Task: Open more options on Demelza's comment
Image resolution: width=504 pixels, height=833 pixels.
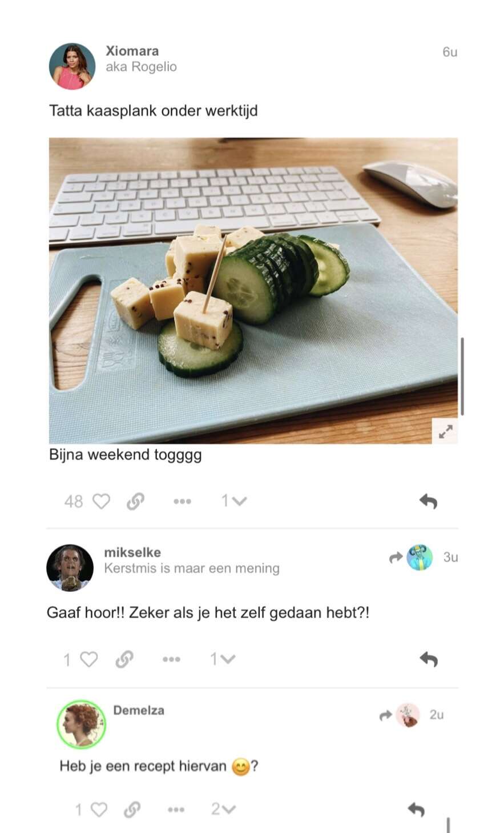Action: [x=176, y=809]
